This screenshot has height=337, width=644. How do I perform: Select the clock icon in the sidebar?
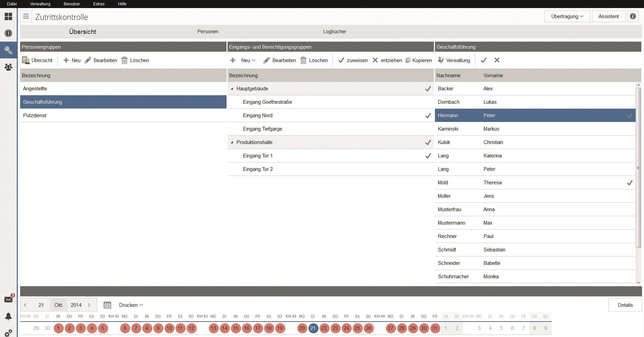coord(8,33)
